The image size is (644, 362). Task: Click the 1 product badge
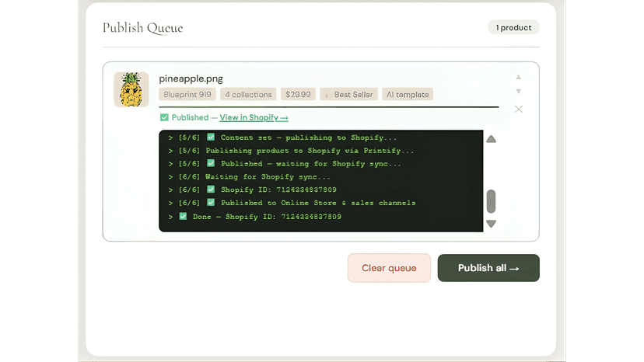pos(513,27)
